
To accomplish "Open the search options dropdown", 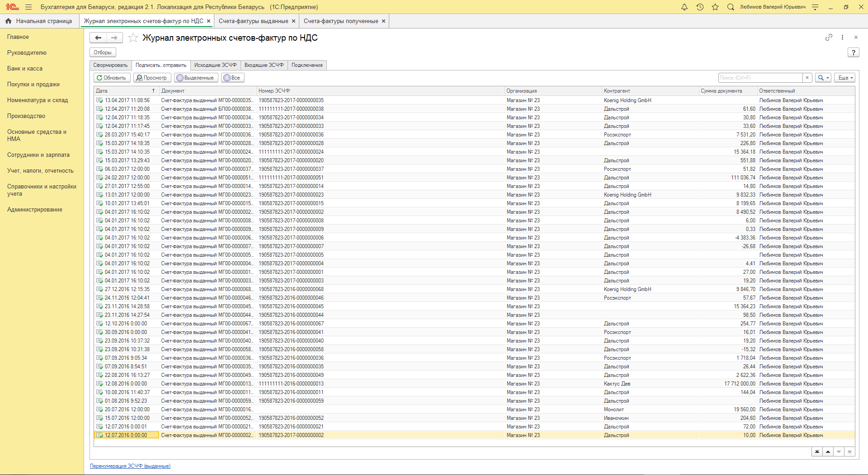I will pyautogui.click(x=823, y=78).
